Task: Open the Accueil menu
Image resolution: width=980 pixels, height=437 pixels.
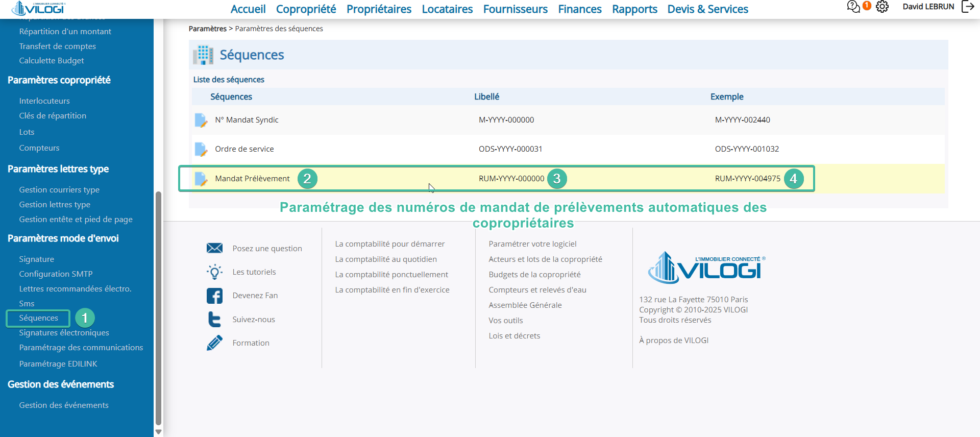Action: click(x=248, y=9)
